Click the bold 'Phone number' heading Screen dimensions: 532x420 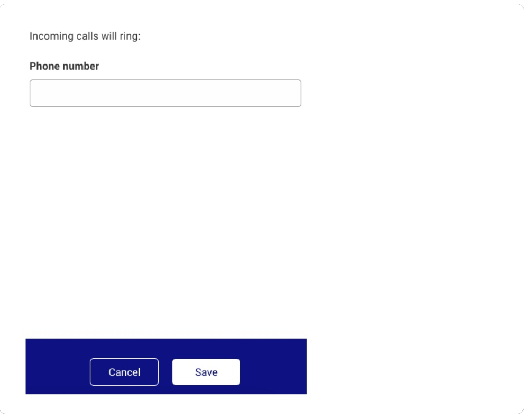pos(64,66)
